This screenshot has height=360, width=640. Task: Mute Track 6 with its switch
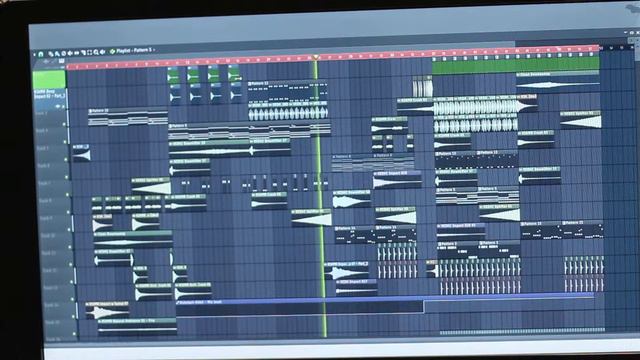67,177
